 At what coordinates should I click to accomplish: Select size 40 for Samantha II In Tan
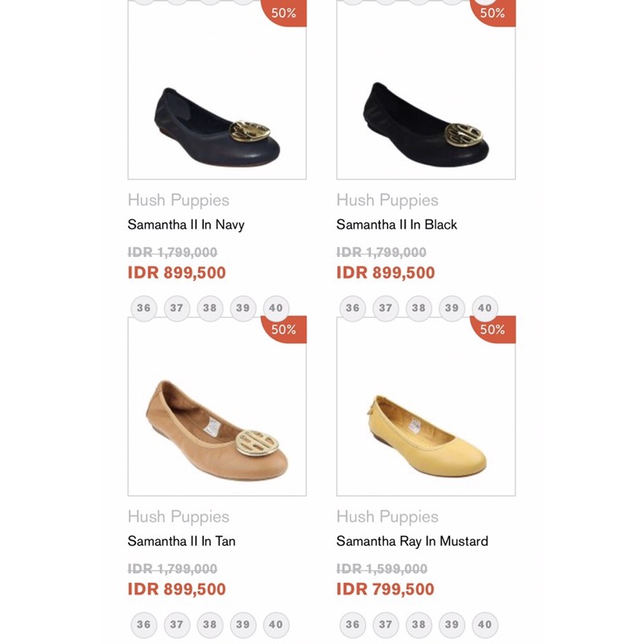tap(276, 625)
